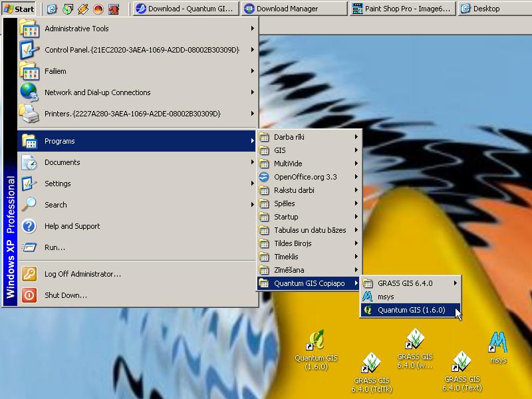Screen dimensions: 532x399
Task: Open the OpenOffice.org 3.3 submenu
Action: 309,177
